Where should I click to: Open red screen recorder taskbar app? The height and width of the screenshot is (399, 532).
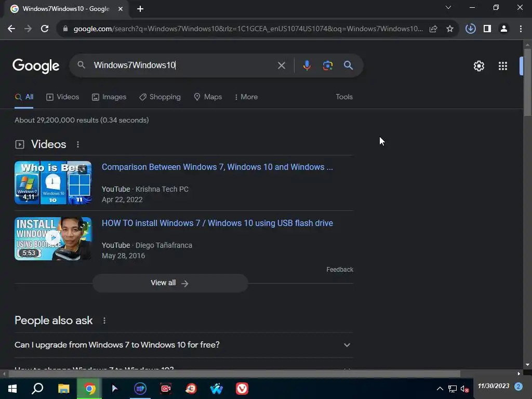click(166, 389)
